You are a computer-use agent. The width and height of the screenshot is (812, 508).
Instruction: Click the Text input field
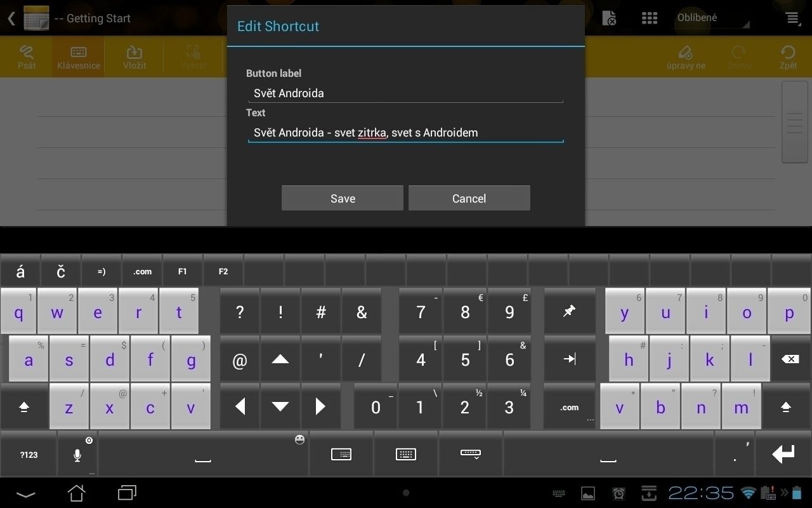point(405,133)
